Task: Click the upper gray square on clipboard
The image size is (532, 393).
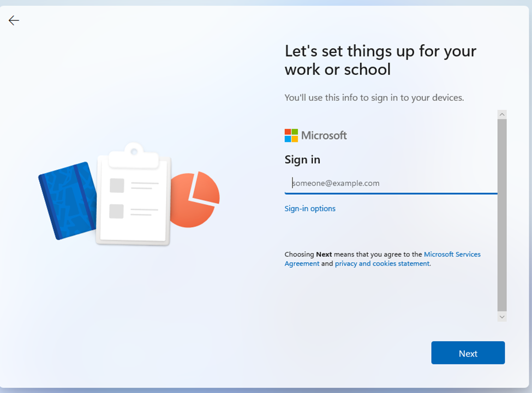Action: tap(117, 186)
